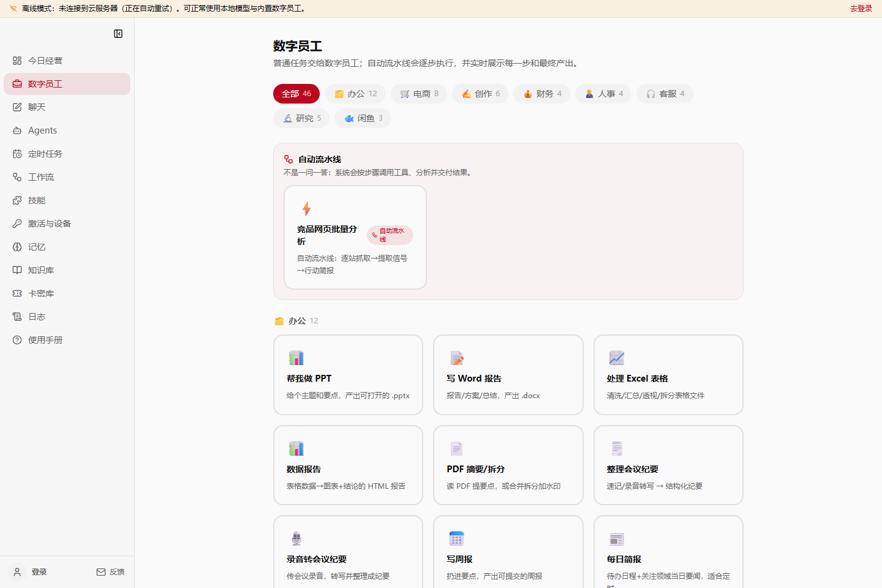The height and width of the screenshot is (588, 882).
Task: Click the 激活与设备 key icon
Action: [17, 224]
